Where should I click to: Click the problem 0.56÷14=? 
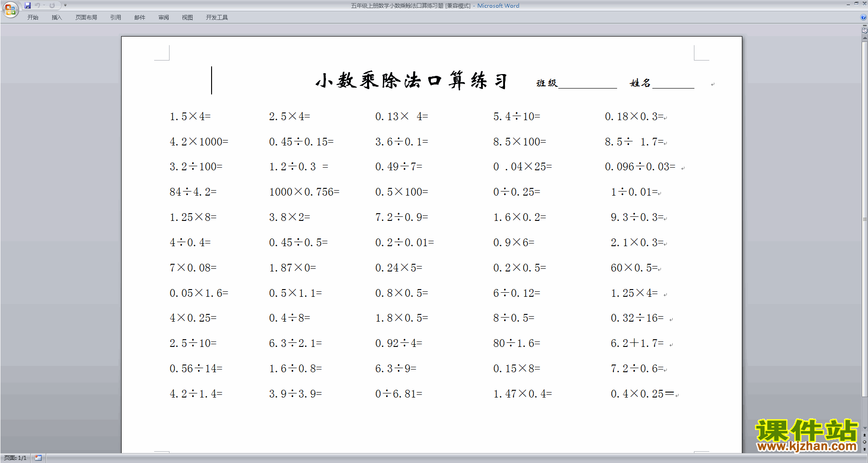coord(196,369)
